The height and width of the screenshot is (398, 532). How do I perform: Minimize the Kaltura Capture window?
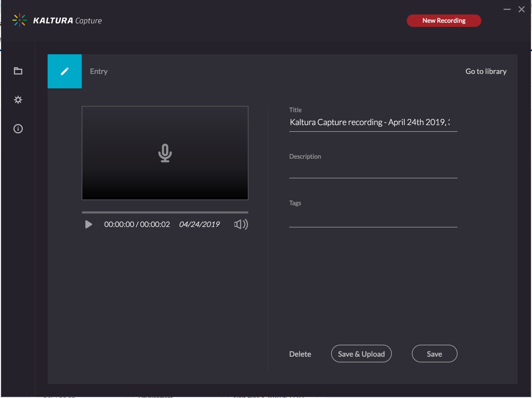click(x=507, y=9)
